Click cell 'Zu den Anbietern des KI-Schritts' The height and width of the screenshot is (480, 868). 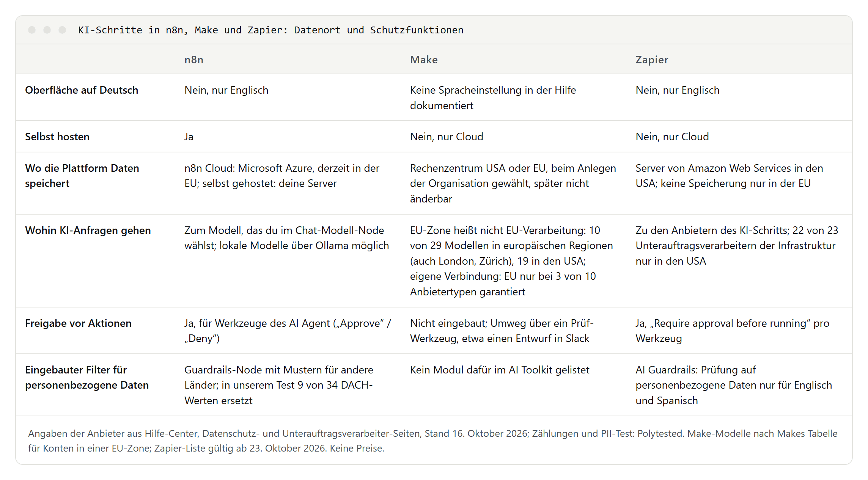click(737, 245)
